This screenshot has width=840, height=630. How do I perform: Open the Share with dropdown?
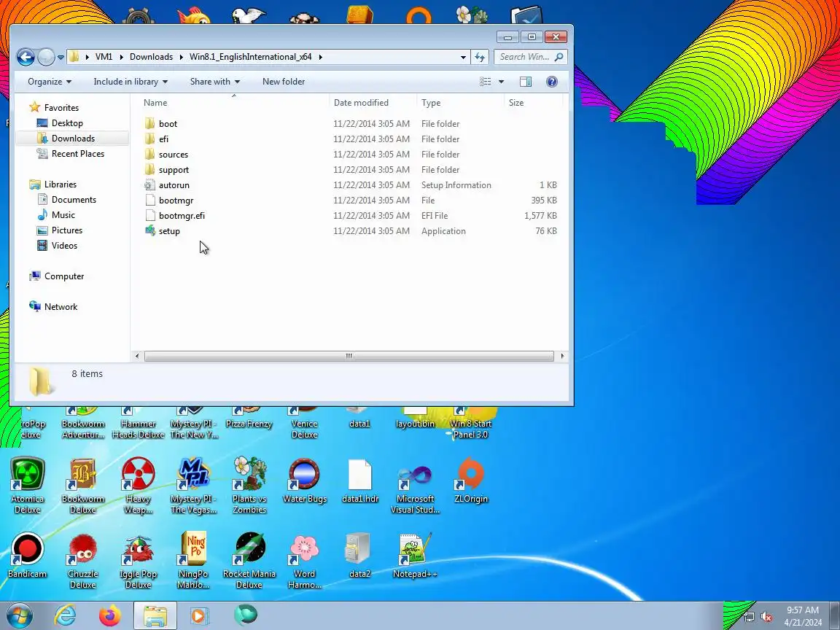click(215, 82)
